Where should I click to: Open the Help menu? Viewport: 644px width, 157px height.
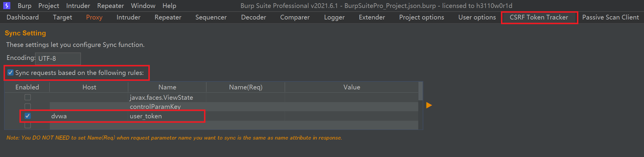coord(169,6)
